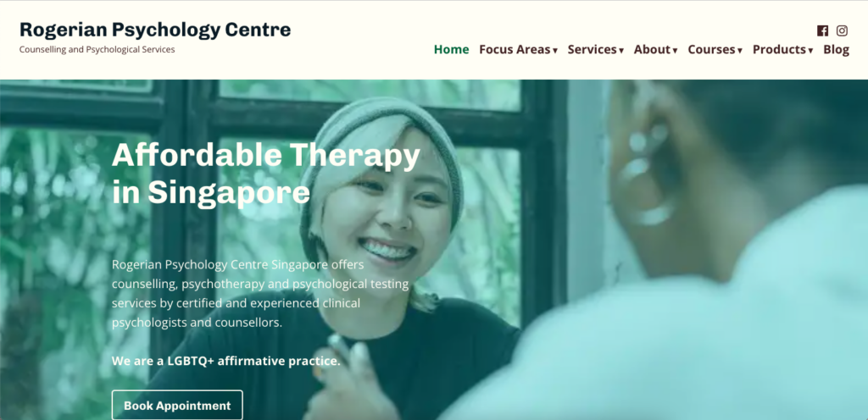The height and width of the screenshot is (420, 868).
Task: Click the About menu label
Action: click(x=652, y=49)
